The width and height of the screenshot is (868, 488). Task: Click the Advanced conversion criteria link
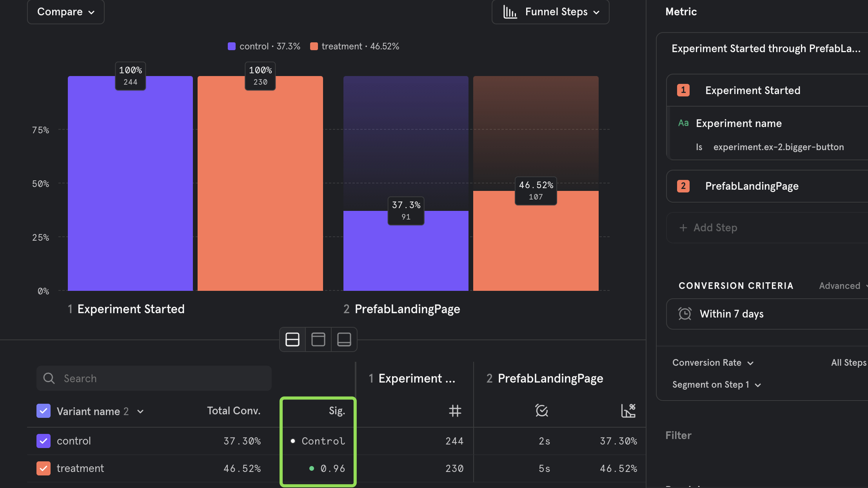[840, 286]
